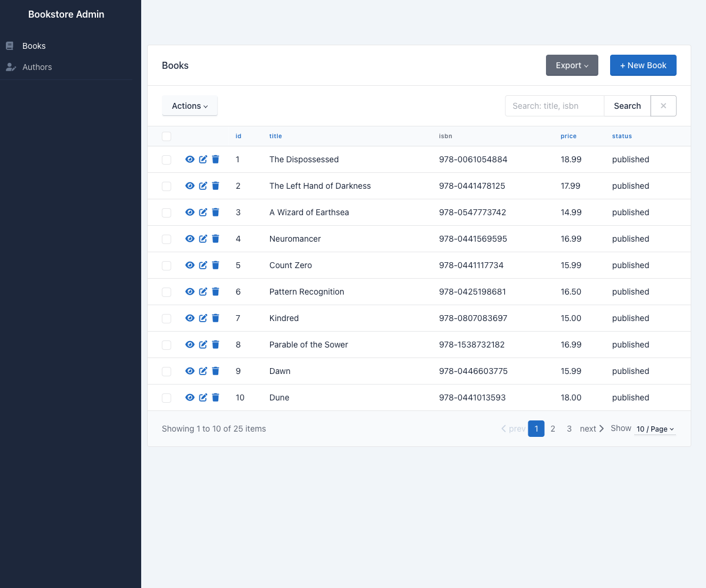Delete Count Zero book
Screen dimensions: 706x588
215,265
